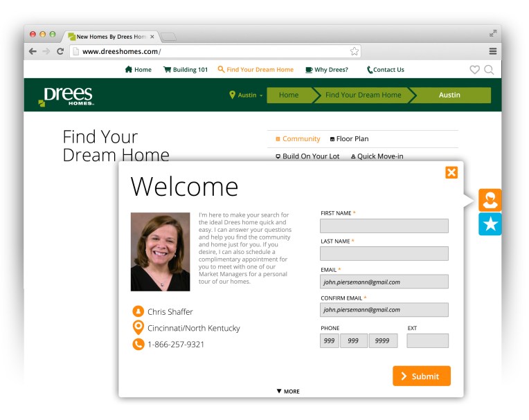The height and width of the screenshot is (420, 529).
Task: Click the heart favorites icon in header
Action: (474, 70)
